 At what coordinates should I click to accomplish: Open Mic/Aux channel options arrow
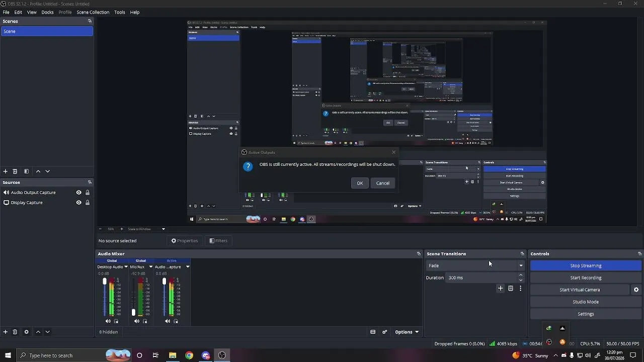coord(150,267)
